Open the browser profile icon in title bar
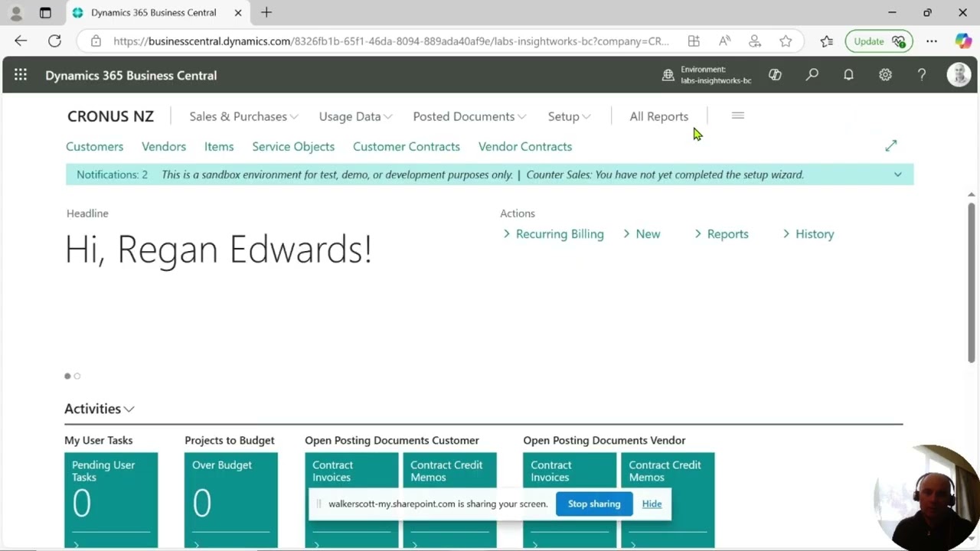Image resolution: width=980 pixels, height=551 pixels. pos(16,13)
